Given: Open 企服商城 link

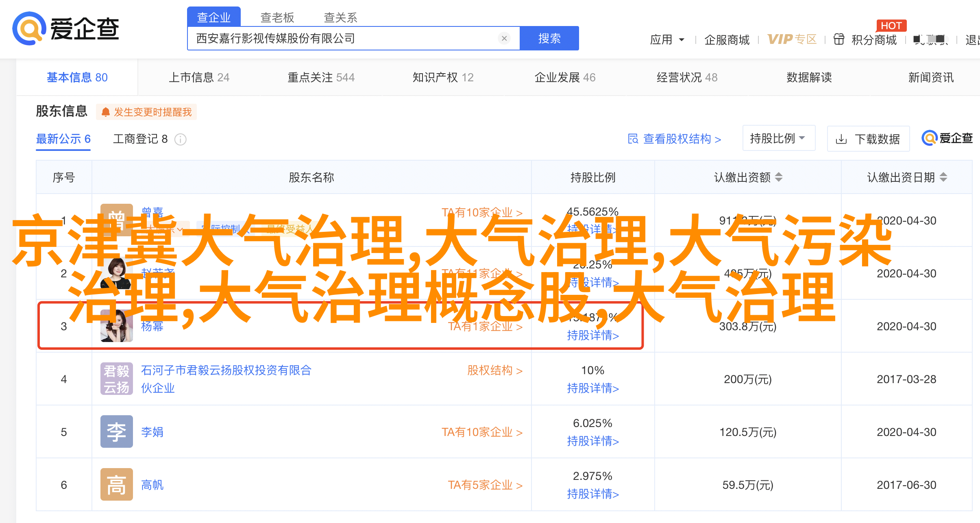Looking at the screenshot, I should pos(727,39).
